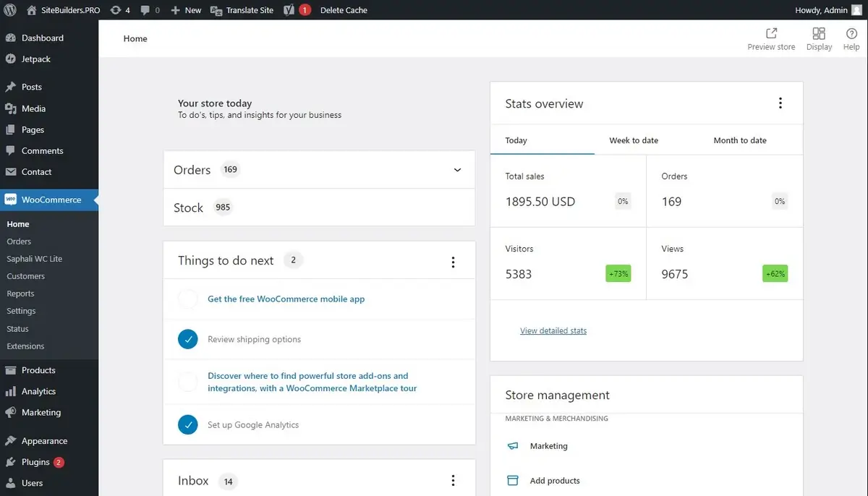Open the Display layout icon
The image size is (868, 496).
[x=819, y=33]
